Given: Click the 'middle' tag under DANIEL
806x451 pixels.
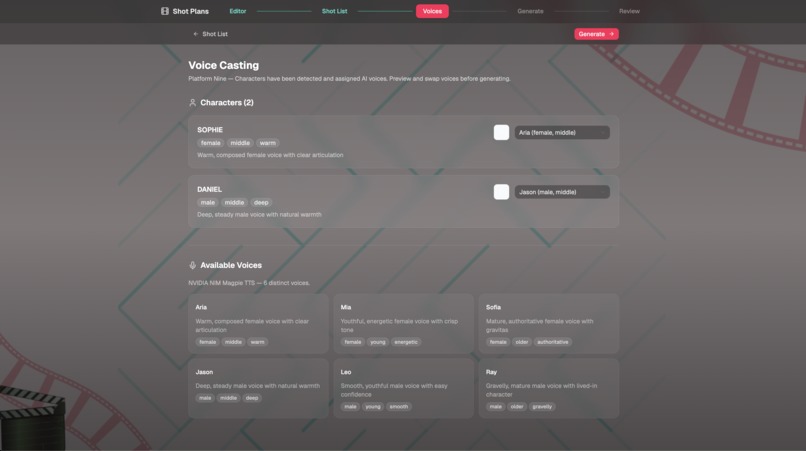Looking at the screenshot, I should 234,203.
